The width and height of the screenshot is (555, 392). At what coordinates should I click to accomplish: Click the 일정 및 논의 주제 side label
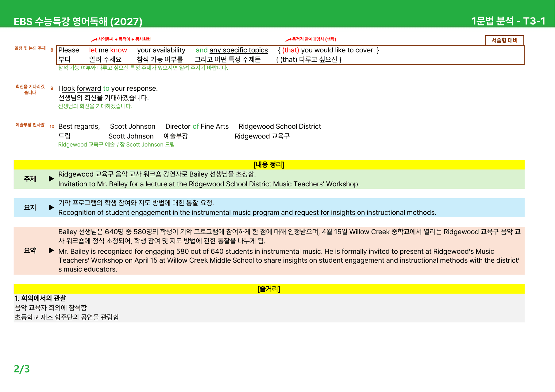[x=30, y=48]
